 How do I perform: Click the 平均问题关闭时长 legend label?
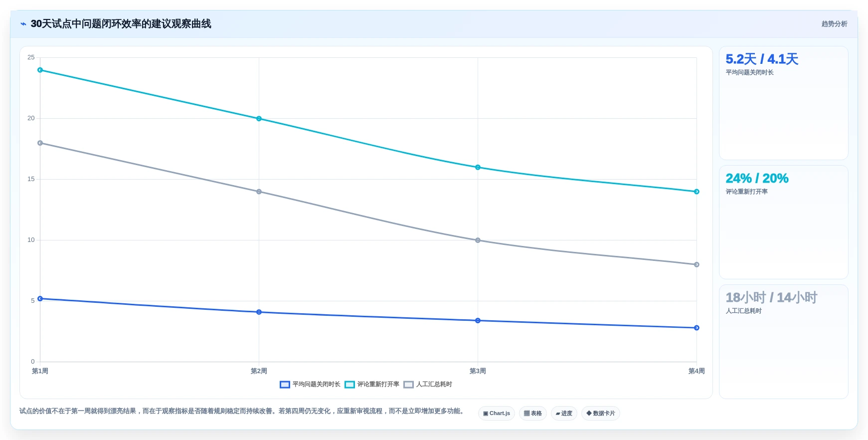(x=316, y=385)
